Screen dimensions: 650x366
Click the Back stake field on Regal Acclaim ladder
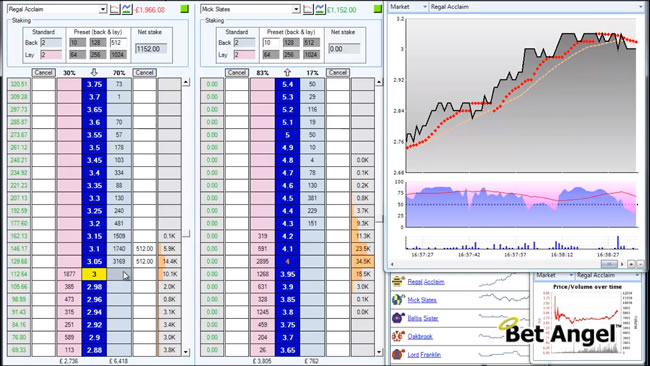click(51, 43)
